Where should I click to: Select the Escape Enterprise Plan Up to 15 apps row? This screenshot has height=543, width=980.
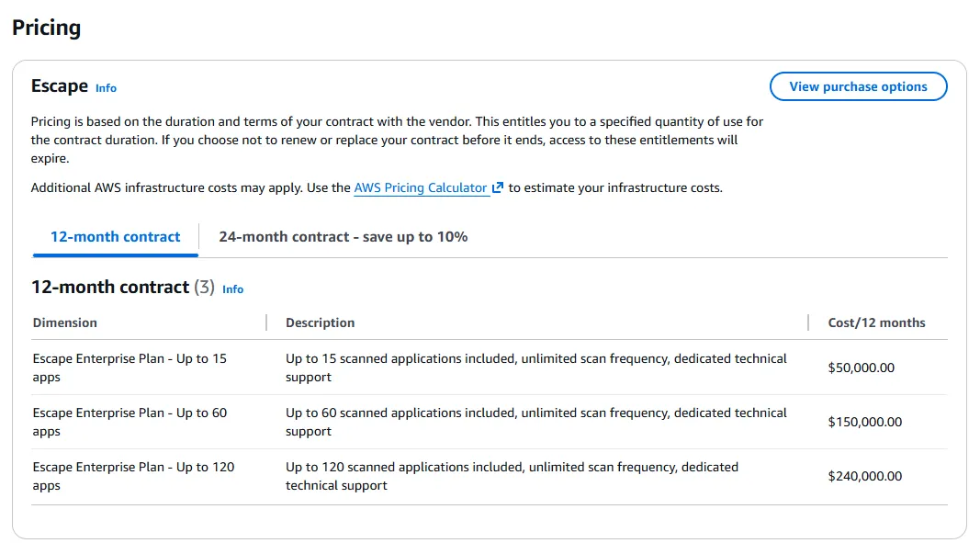(x=130, y=368)
